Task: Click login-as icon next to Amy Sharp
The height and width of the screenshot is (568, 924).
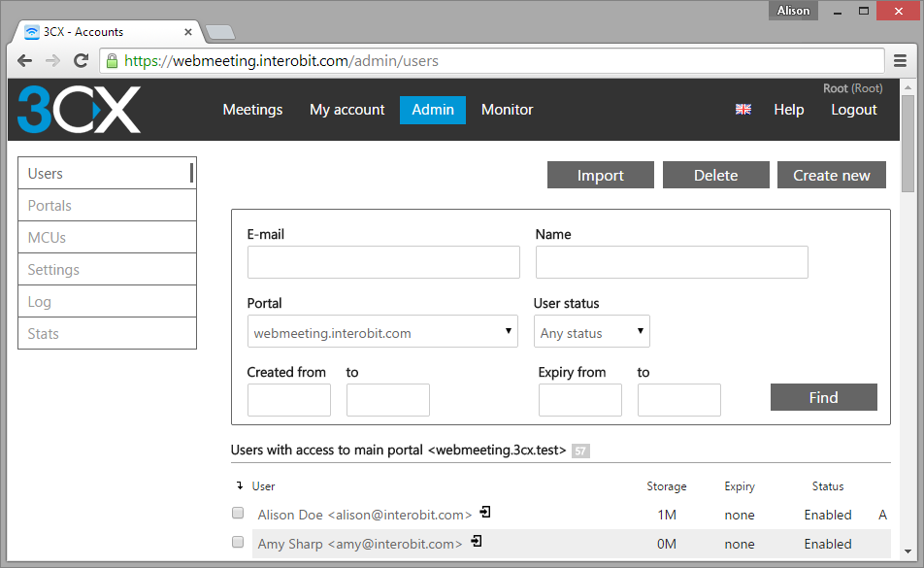Action: click(477, 541)
